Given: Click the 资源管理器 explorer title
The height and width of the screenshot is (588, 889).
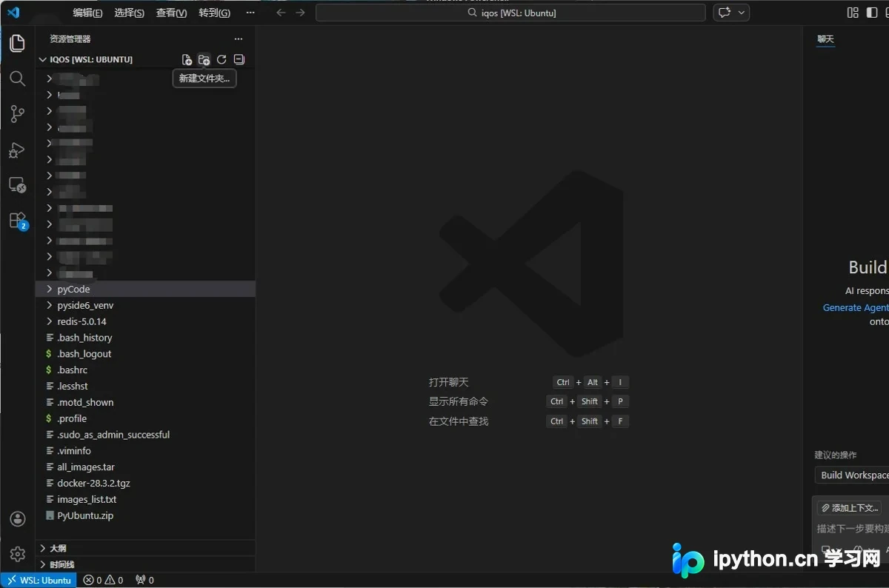Looking at the screenshot, I should (x=70, y=39).
